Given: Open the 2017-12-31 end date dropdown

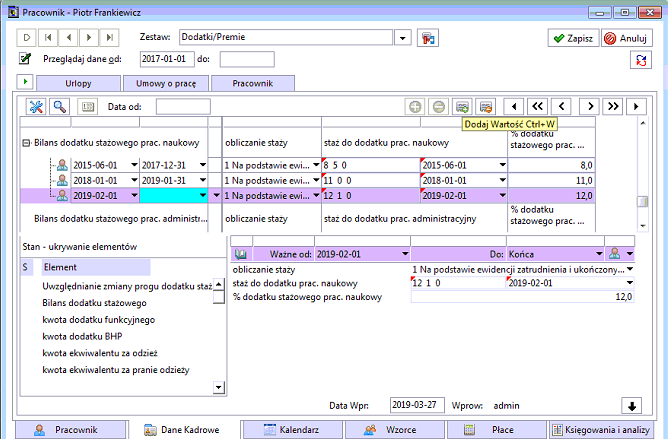Looking at the screenshot, I should (203, 165).
